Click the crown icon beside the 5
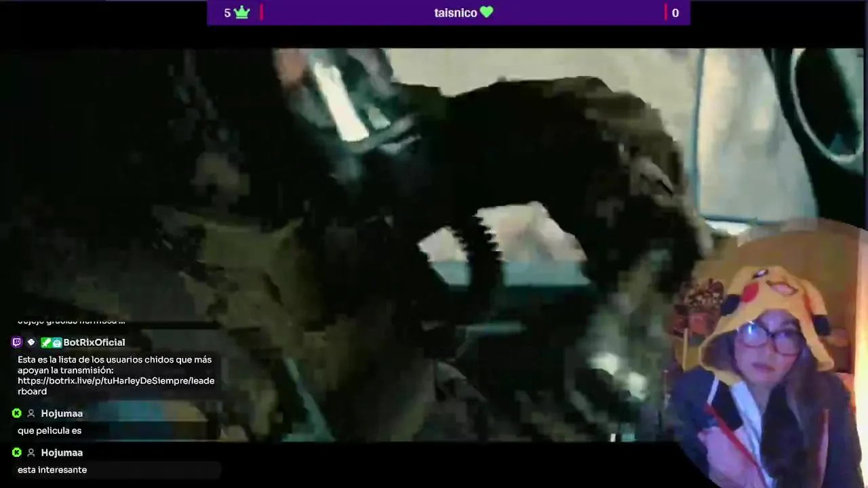Viewport: 868px width, 488px height. coord(242,12)
